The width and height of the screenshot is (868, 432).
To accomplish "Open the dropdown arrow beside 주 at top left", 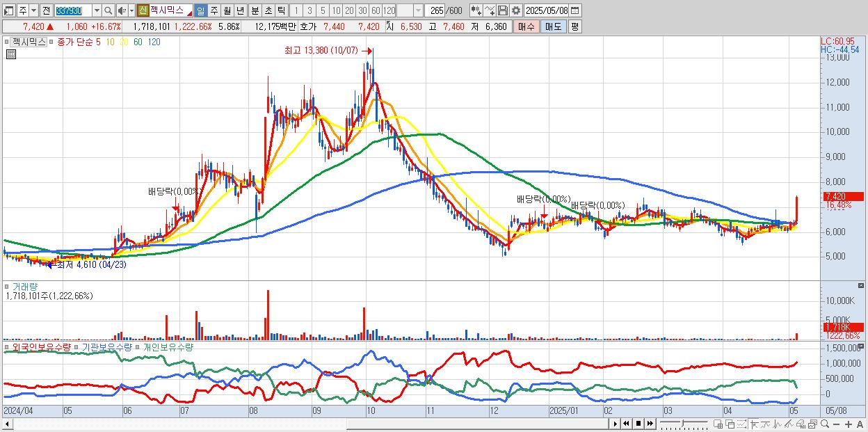I will click(x=34, y=10).
